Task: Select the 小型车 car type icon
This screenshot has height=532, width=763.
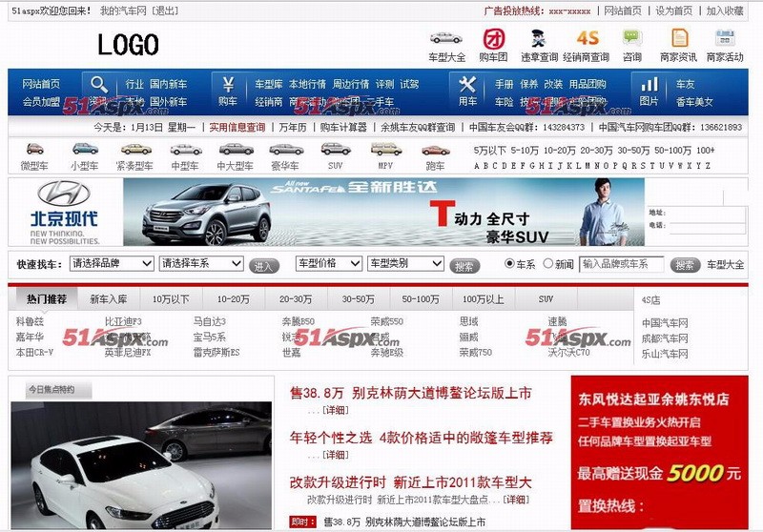Action: [x=85, y=149]
